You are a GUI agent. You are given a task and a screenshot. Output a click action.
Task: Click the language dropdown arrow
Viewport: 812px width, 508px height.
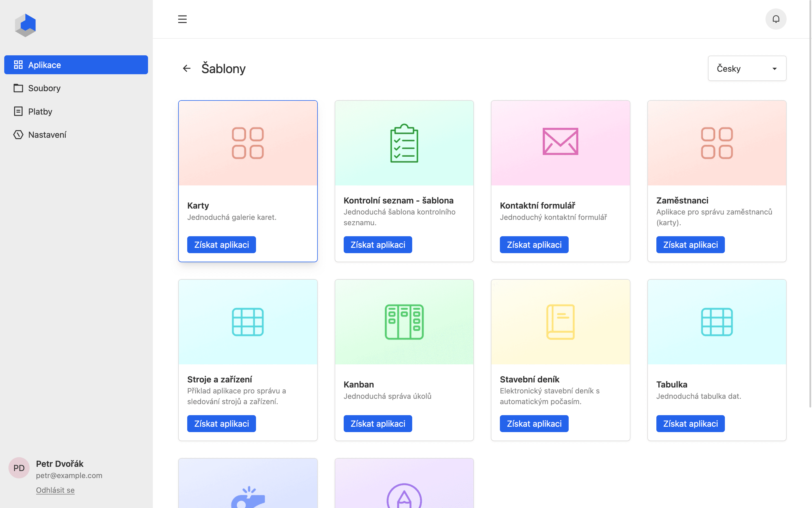point(775,69)
